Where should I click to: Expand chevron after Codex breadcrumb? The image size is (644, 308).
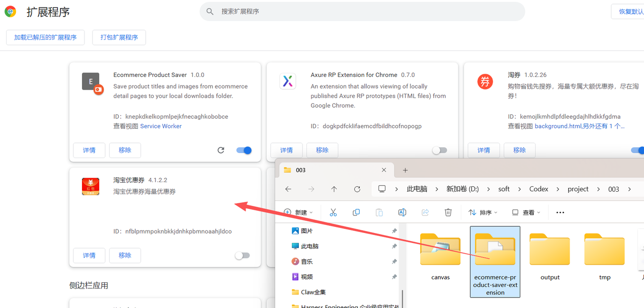(x=558, y=189)
